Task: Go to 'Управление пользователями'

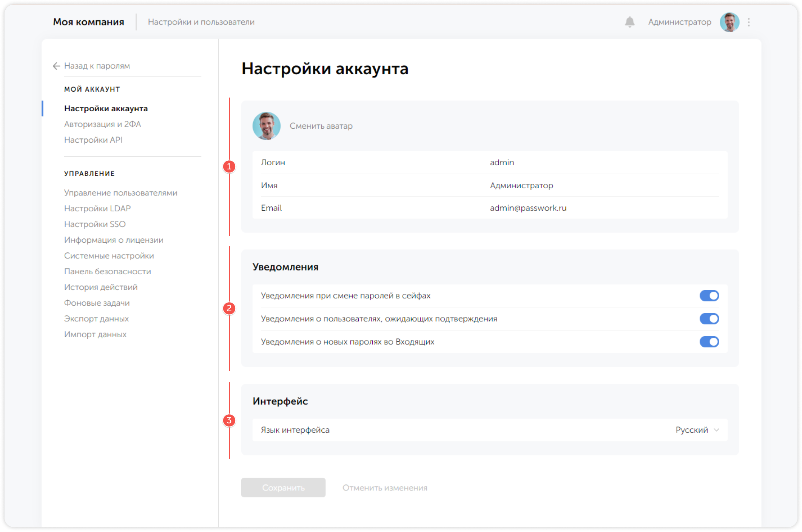Action: 120,192
